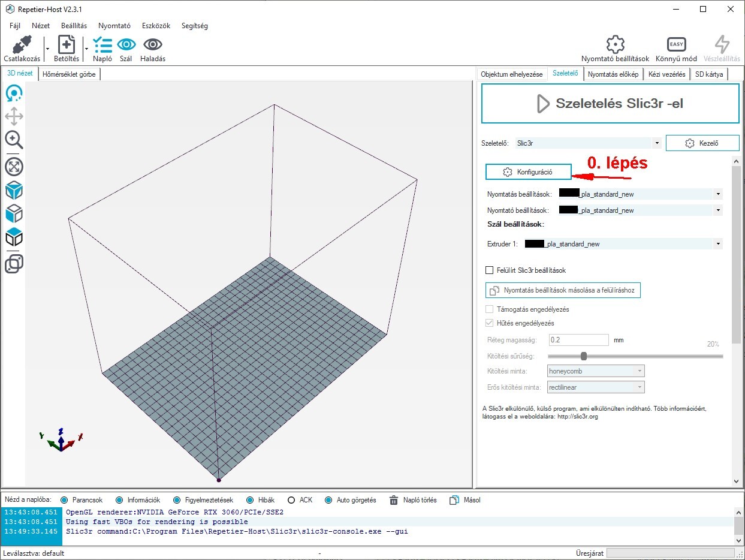Switch to Kézi vezérlés tab
The height and width of the screenshot is (560, 745).
pos(667,74)
